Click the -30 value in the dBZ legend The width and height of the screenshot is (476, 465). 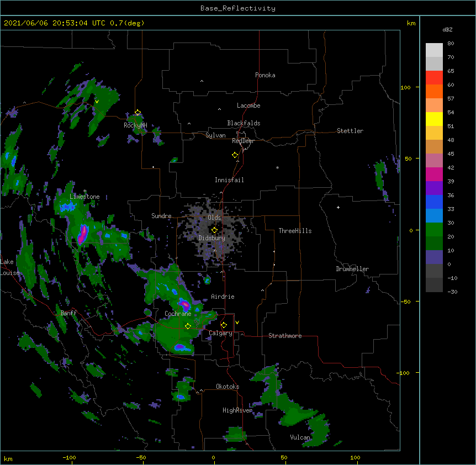(x=452, y=292)
